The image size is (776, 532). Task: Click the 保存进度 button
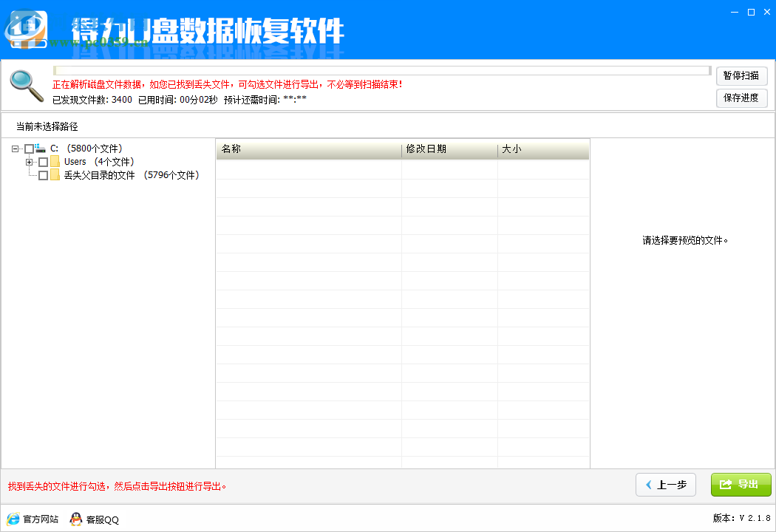(741, 98)
